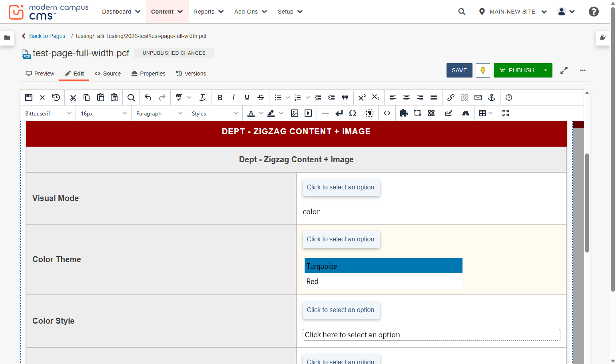This screenshot has height=364, width=616.
Task: Toggle the page check lightbulb button
Action: point(483,70)
